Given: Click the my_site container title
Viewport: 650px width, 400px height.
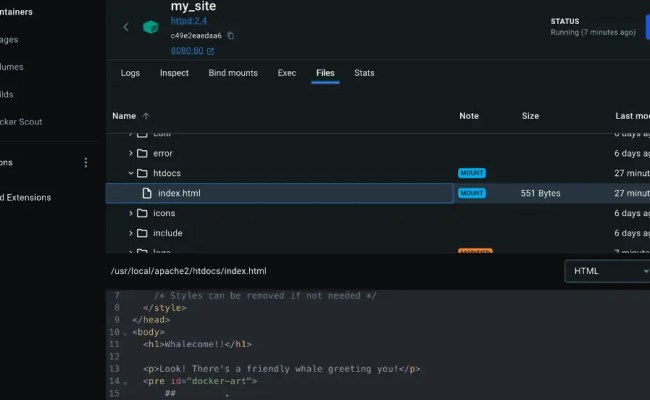Looking at the screenshot, I should (193, 6).
